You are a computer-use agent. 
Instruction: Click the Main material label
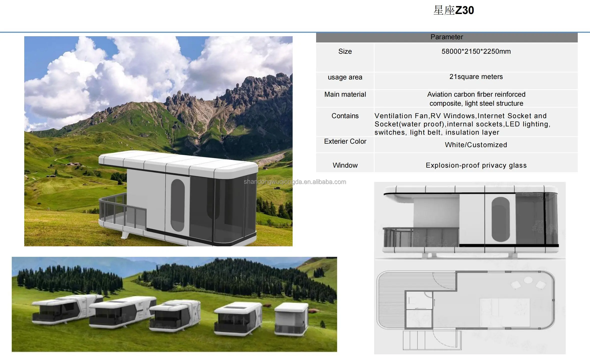(345, 94)
